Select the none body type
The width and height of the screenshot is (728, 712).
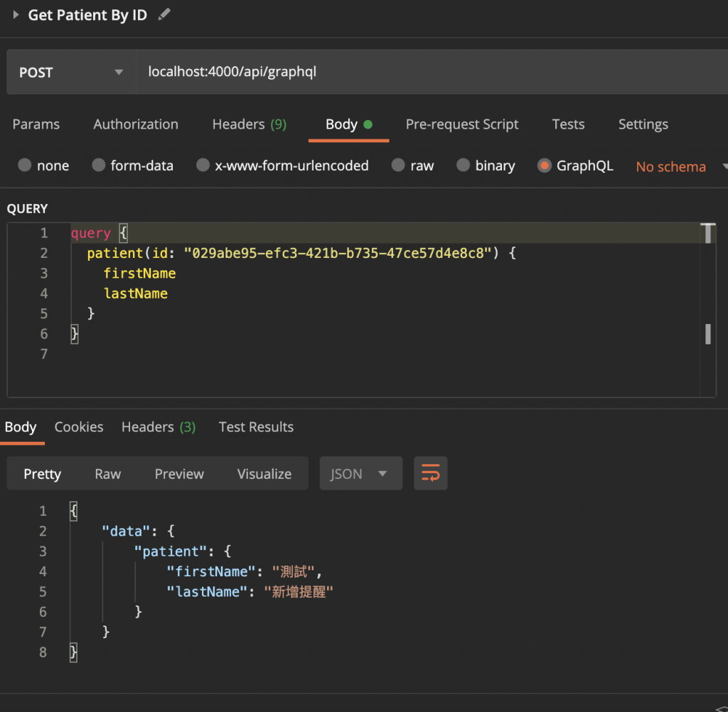click(26, 166)
